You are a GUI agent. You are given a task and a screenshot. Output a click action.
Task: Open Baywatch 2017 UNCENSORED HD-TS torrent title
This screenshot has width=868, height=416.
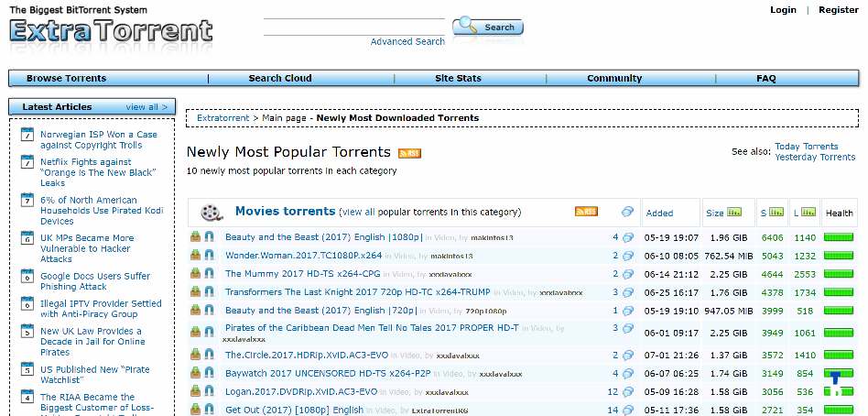click(328, 373)
